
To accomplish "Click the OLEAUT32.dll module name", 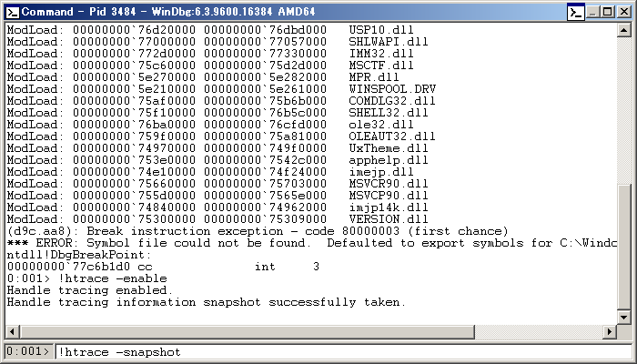I will point(392,136).
